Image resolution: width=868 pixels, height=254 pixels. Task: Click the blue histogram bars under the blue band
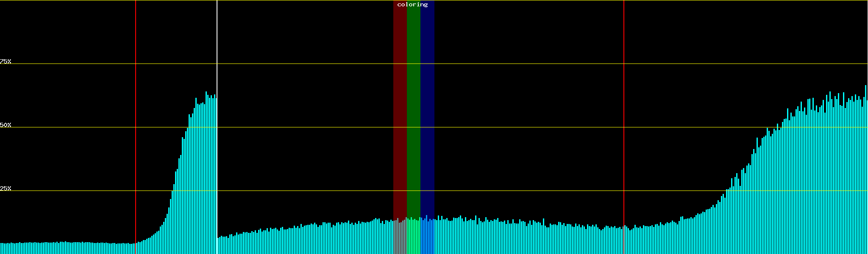click(x=427, y=237)
